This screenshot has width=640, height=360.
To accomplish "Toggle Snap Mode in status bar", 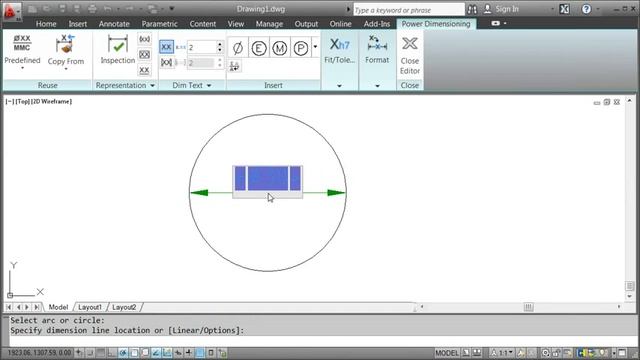I will click(x=90, y=353).
